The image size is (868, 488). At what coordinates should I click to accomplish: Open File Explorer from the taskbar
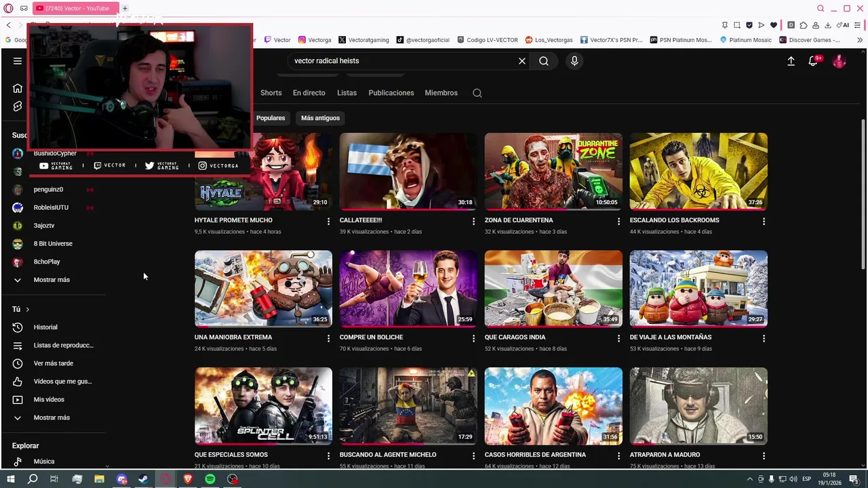pos(99,479)
